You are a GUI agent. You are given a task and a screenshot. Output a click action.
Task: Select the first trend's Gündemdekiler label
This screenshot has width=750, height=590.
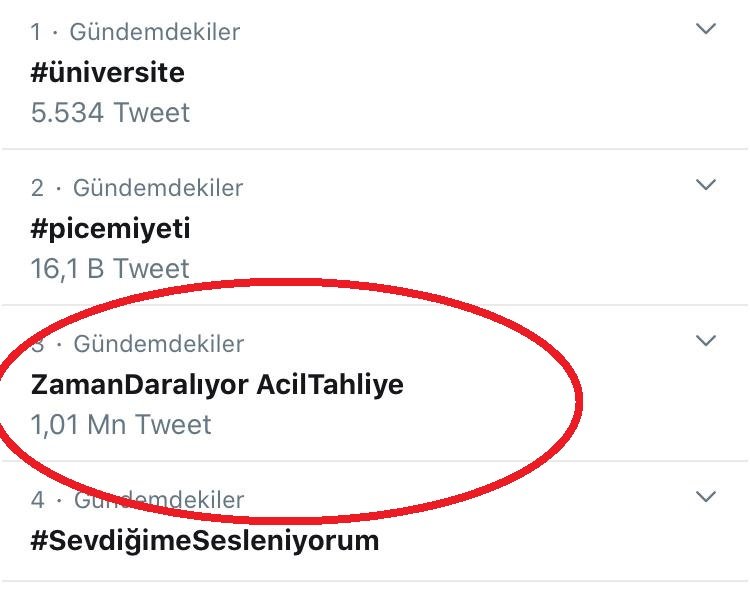tap(154, 33)
